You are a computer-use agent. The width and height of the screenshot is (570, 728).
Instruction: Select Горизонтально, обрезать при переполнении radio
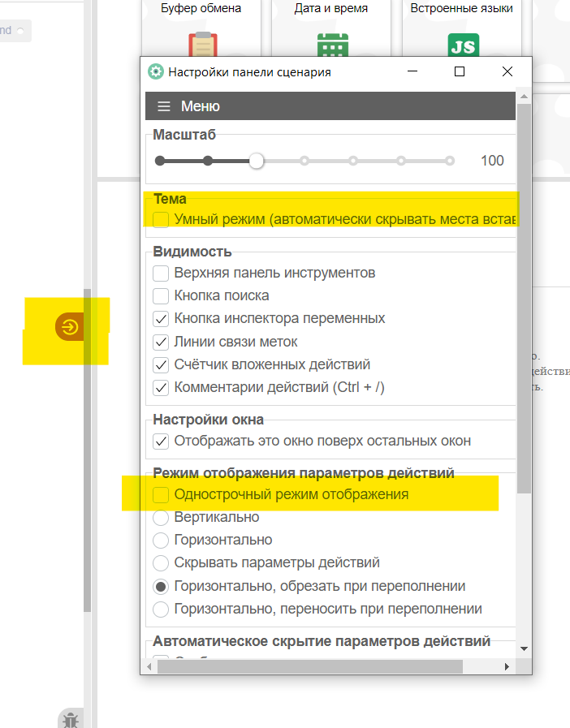point(161,586)
